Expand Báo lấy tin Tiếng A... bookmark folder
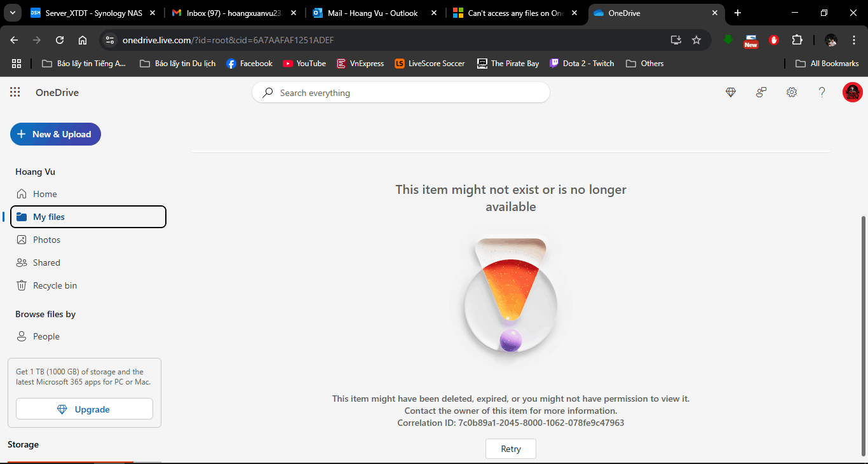Image resolution: width=868 pixels, height=464 pixels. (84, 64)
